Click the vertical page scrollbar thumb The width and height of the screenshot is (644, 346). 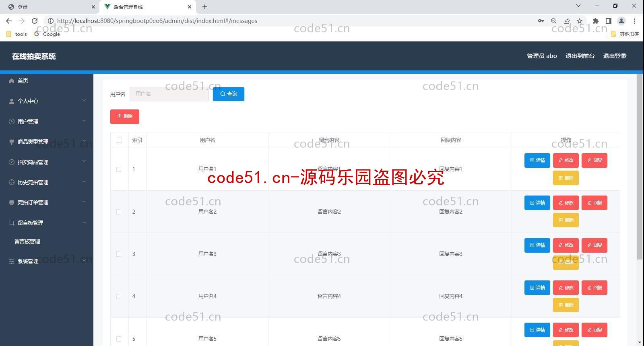pyautogui.click(x=640, y=167)
